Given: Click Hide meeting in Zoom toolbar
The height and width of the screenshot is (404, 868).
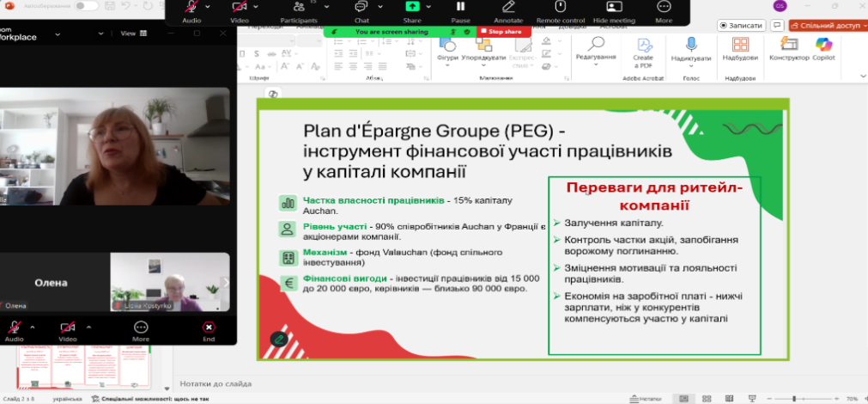Looking at the screenshot, I should point(614,12).
